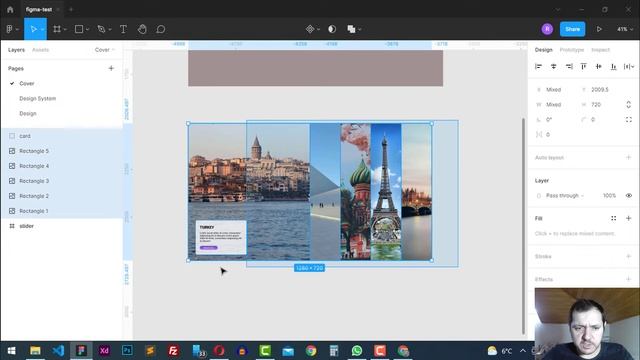This screenshot has height=360, width=640.
Task: Open Adobe XD from taskbar
Action: point(104,351)
